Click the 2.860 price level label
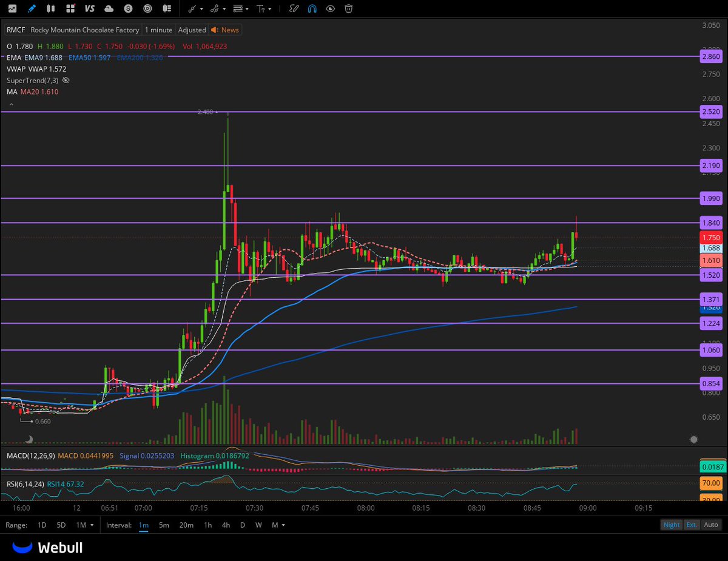728x561 pixels. (x=710, y=56)
